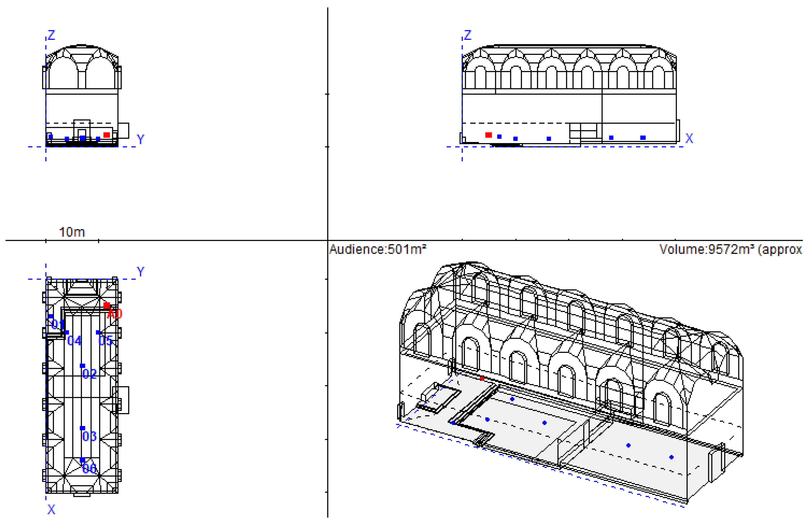Select receiver point 02 in plan view
The width and height of the screenshot is (812, 526).
point(82,366)
